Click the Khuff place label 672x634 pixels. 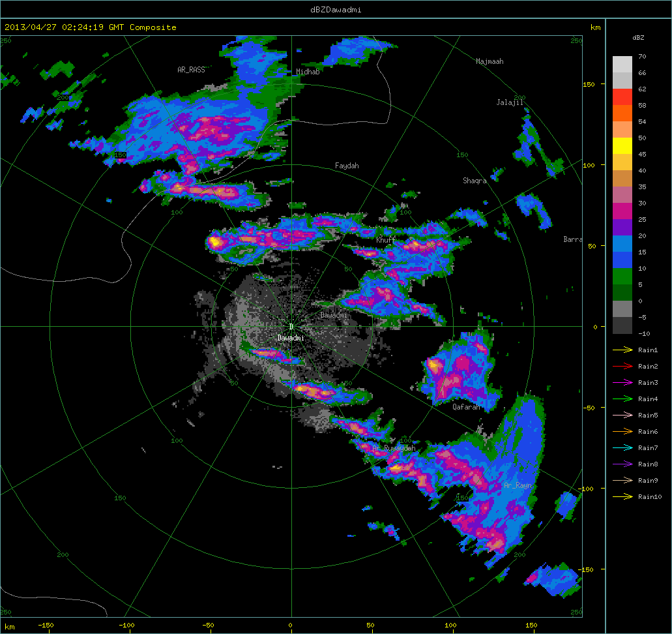point(386,240)
